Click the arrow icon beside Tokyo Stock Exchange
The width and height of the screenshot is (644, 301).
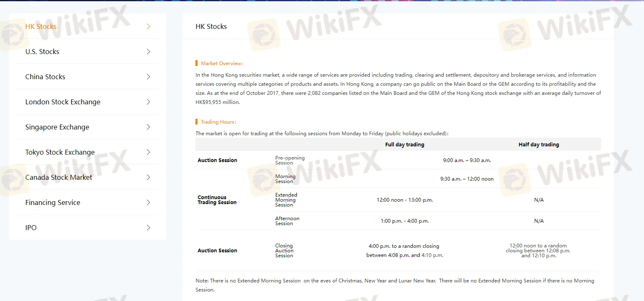[148, 152]
